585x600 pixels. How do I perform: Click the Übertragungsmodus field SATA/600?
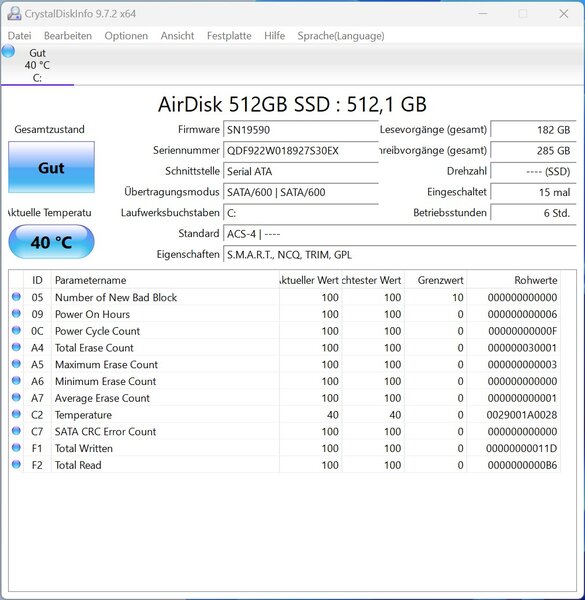tap(301, 192)
